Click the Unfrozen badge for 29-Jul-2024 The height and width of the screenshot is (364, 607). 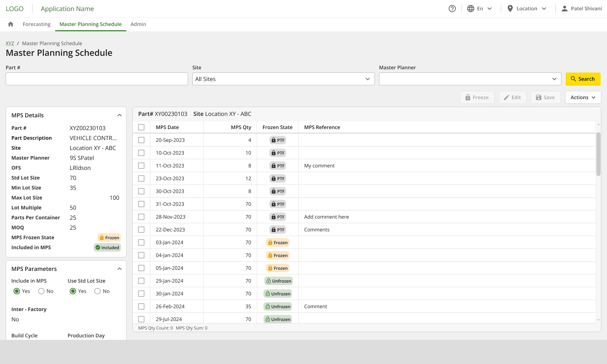[x=278, y=319]
